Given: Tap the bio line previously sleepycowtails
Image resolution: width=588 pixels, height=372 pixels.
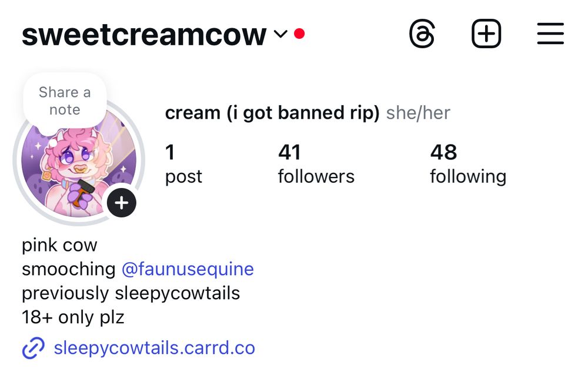Looking at the screenshot, I should coord(131,293).
